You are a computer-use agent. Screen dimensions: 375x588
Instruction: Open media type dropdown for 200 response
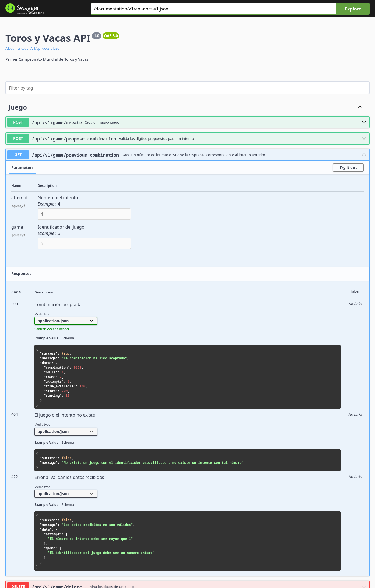66,321
